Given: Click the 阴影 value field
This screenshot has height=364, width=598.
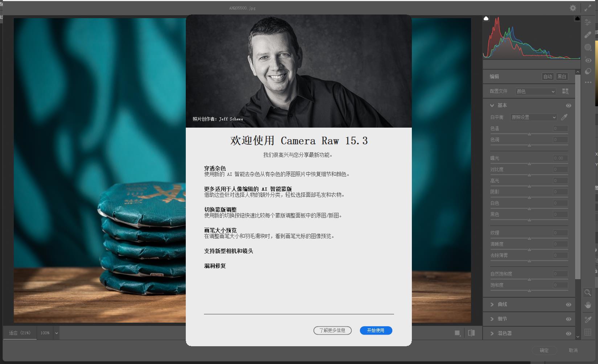Looking at the screenshot, I should tap(560, 192).
